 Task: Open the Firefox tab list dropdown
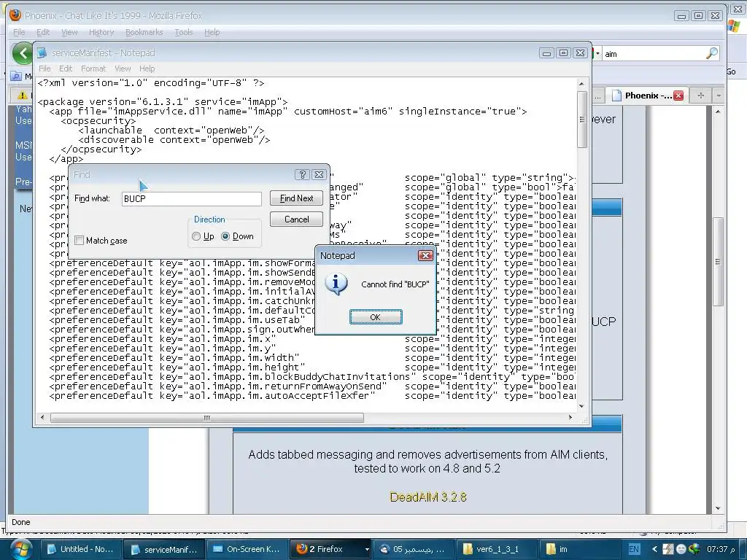tap(719, 96)
